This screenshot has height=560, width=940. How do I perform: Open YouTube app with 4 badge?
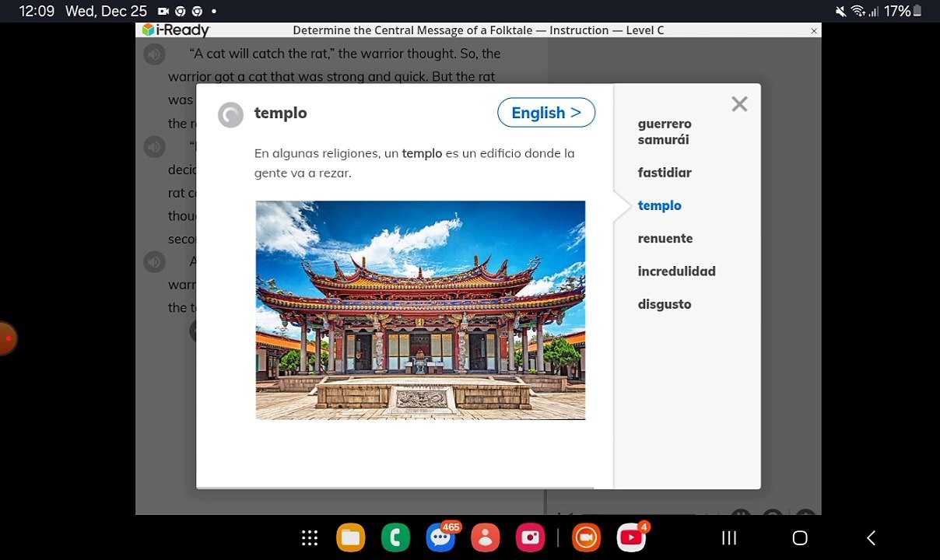tap(631, 537)
